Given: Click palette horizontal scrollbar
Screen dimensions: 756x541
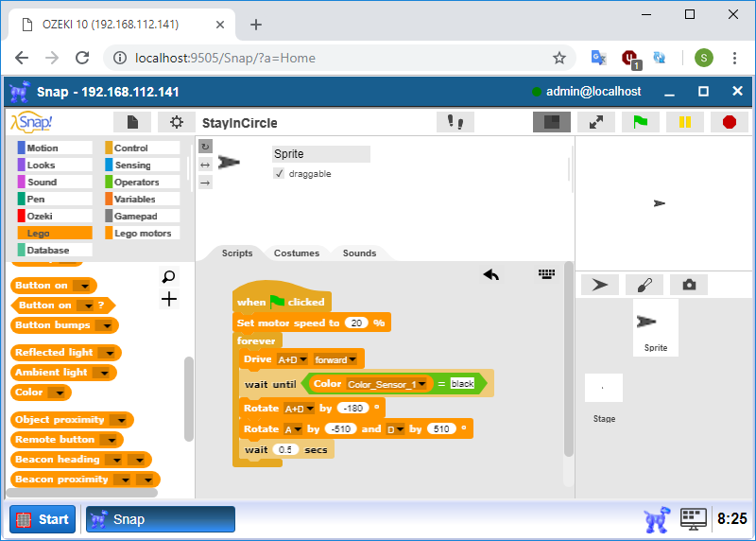Looking at the screenshot, I should [82, 492].
